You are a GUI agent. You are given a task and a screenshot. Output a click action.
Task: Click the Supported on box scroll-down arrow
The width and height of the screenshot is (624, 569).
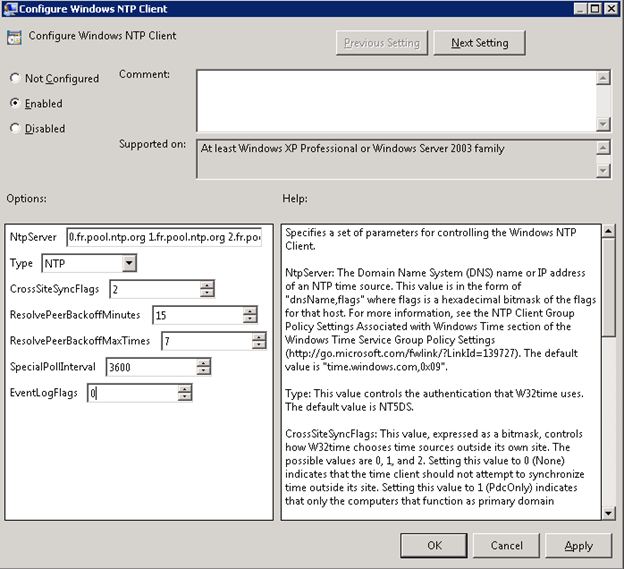(x=603, y=171)
